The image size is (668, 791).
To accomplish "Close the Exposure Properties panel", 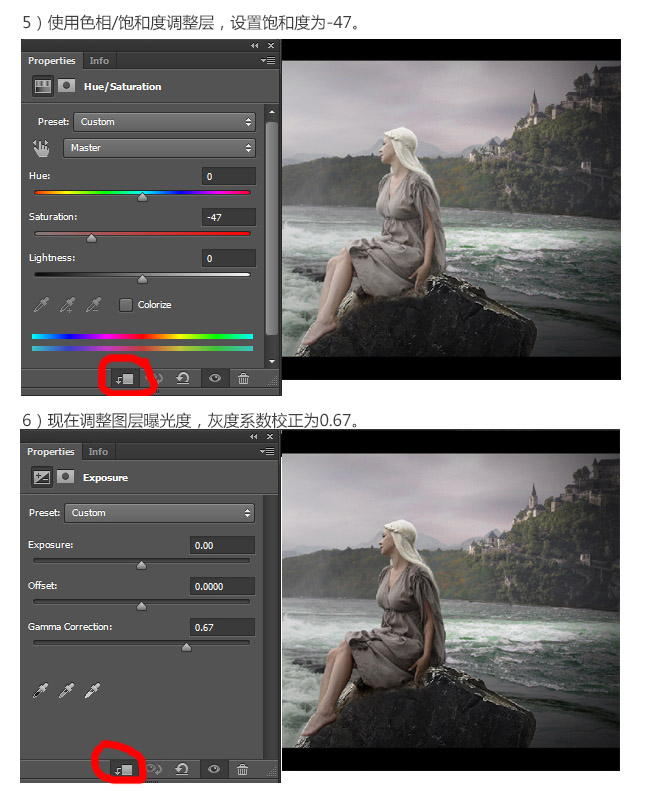I will 270,436.
